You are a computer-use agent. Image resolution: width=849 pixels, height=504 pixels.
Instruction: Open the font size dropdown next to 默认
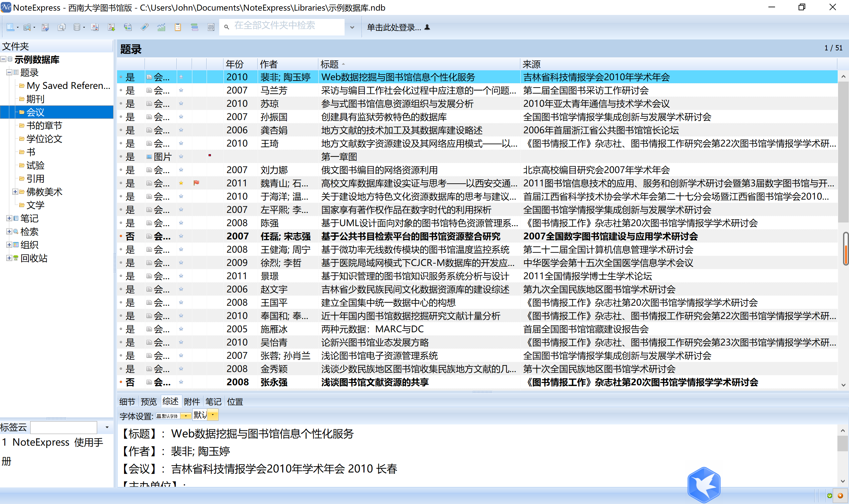coord(213,415)
